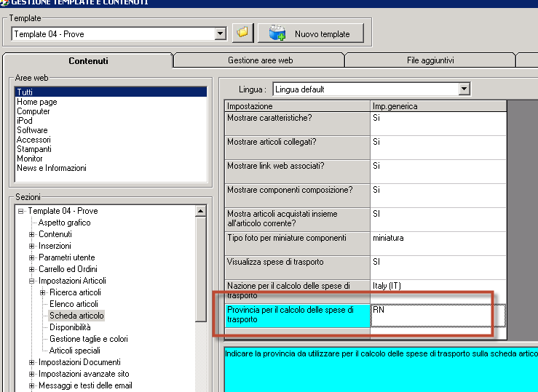The image size is (538, 392).
Task: Click the Impostazione column header
Action: pos(298,106)
